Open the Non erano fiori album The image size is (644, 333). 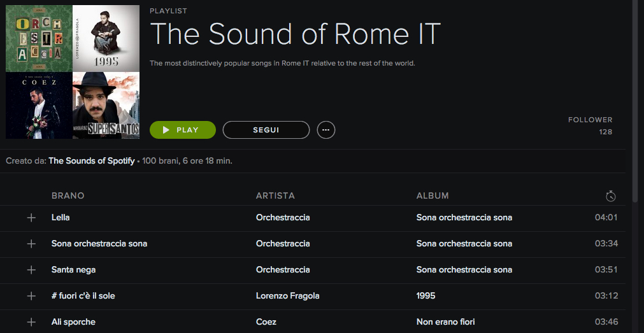click(x=445, y=322)
